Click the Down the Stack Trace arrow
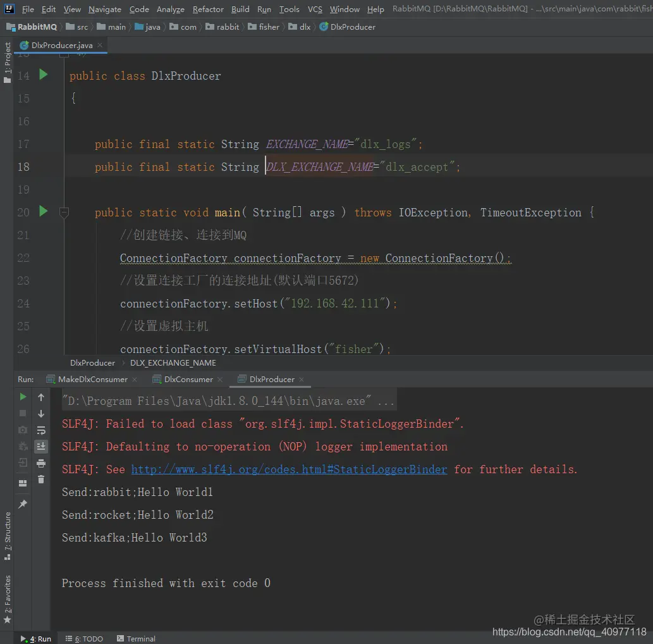 tap(41, 414)
